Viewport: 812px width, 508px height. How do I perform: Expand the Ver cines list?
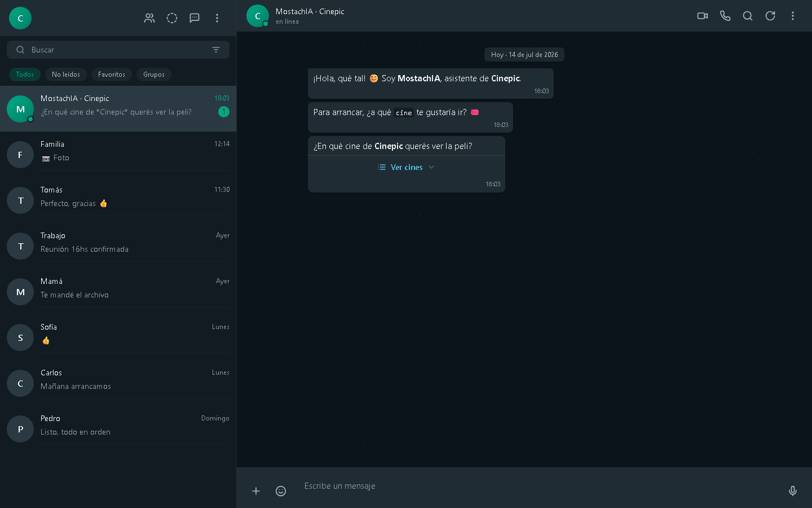407,167
